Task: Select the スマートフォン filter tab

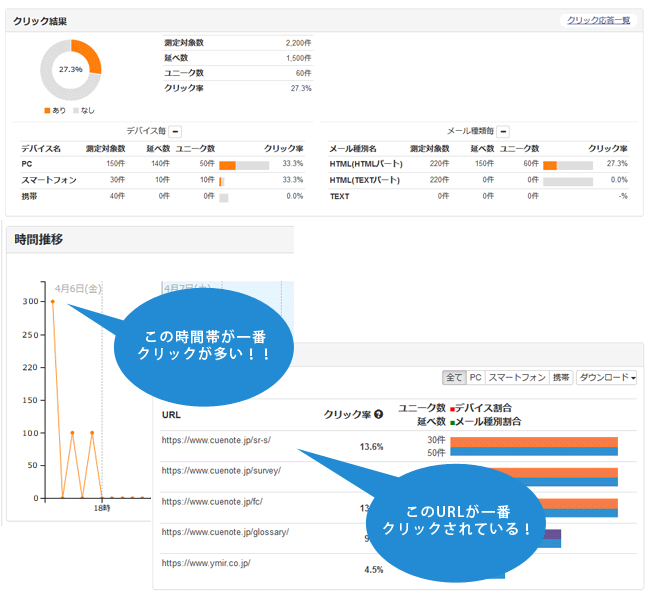Action: [517, 377]
